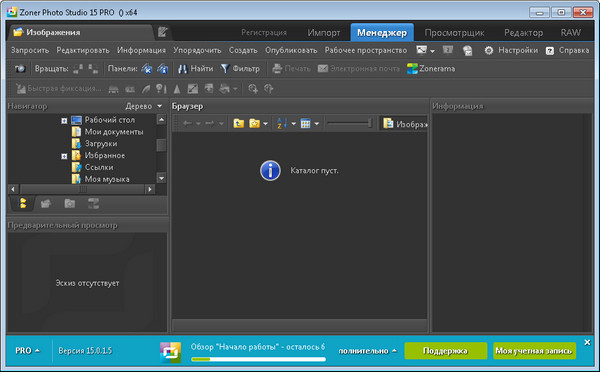Open the Рабочее пространство menu
Image resolution: width=600 pixels, height=372 pixels.
(x=366, y=51)
